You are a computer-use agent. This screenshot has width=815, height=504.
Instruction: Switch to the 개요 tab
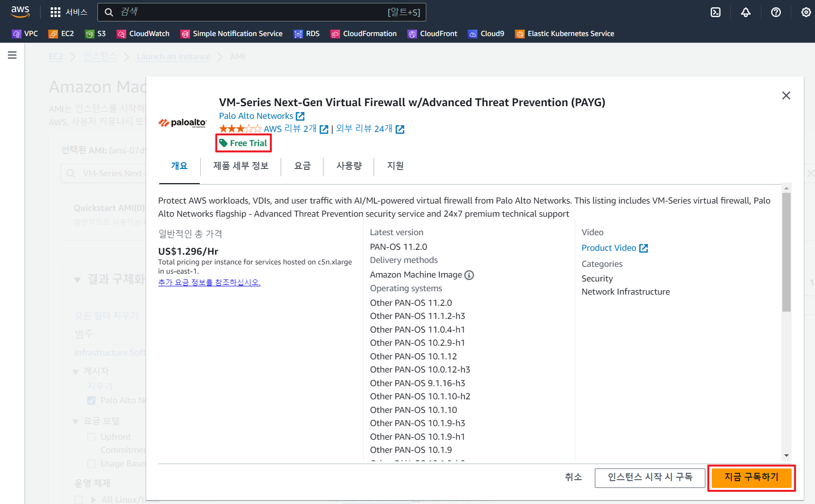[x=179, y=166]
